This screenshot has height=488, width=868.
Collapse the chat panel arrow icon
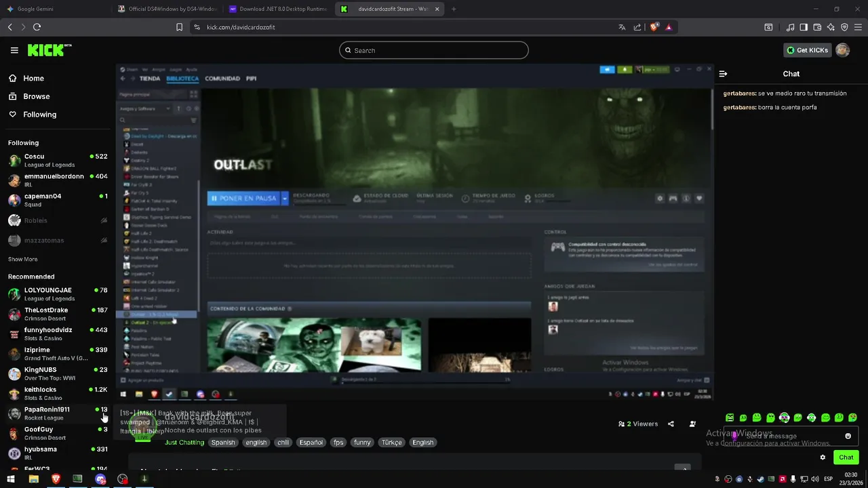pyautogui.click(x=723, y=74)
